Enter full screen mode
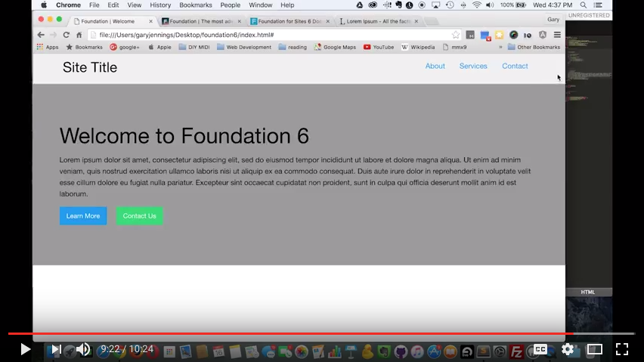This screenshot has height=362, width=644. click(x=622, y=349)
